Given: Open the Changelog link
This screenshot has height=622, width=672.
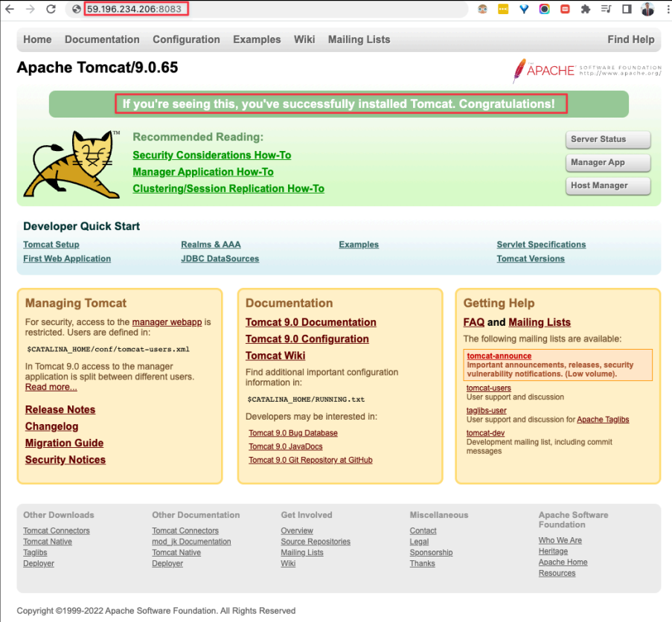Looking at the screenshot, I should click(x=51, y=426).
